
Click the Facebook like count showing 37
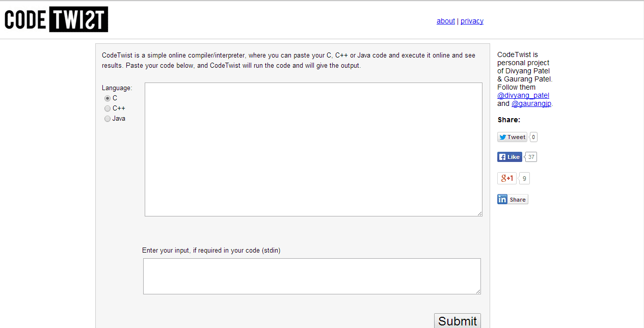531,157
